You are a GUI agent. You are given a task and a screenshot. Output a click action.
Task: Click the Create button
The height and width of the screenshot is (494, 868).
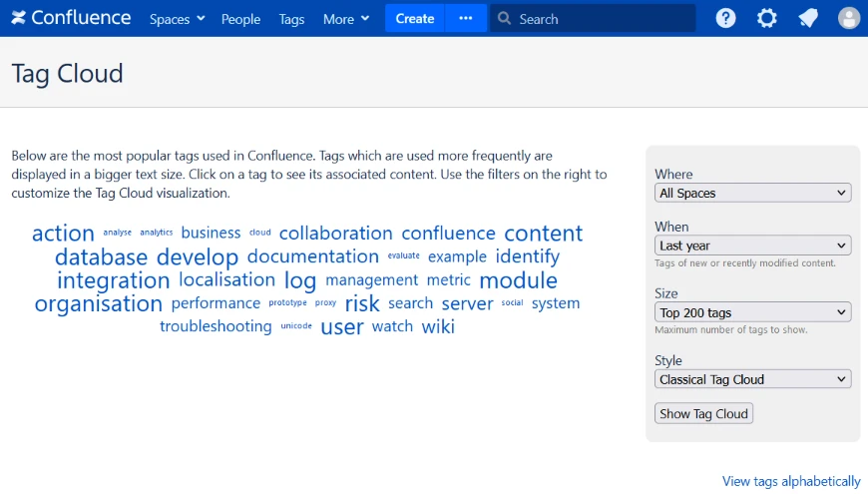tap(415, 18)
